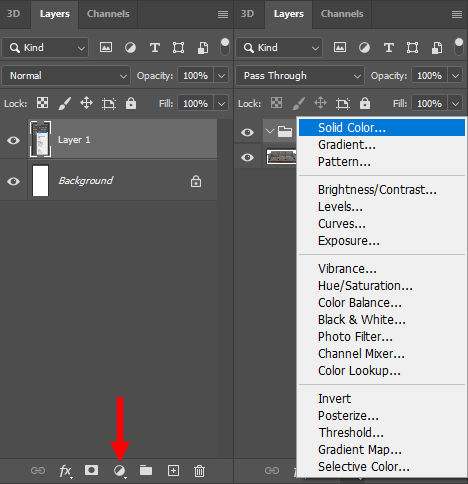Open the Pass Through blend mode dropdown
Image resolution: width=468 pixels, height=484 pixels.
(300, 76)
